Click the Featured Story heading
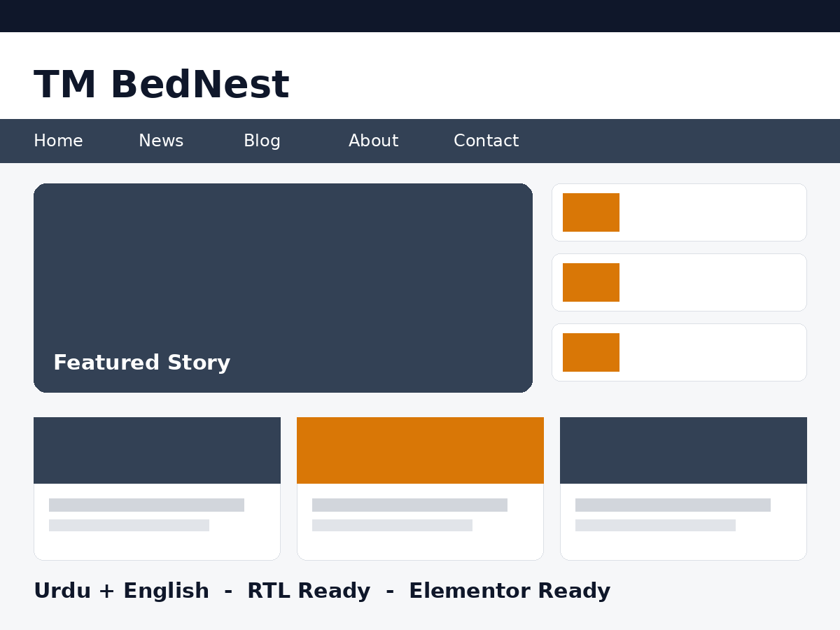 pyautogui.click(x=141, y=363)
